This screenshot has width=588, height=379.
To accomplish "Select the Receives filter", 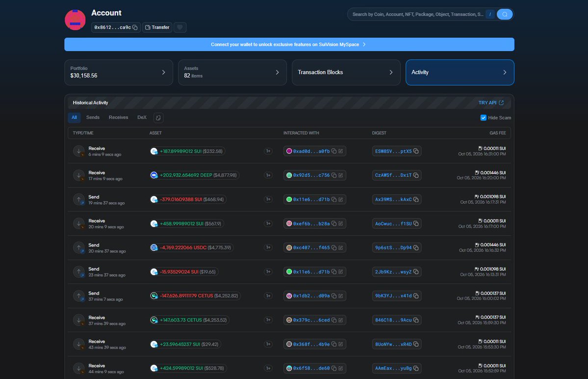I will 118,117.
